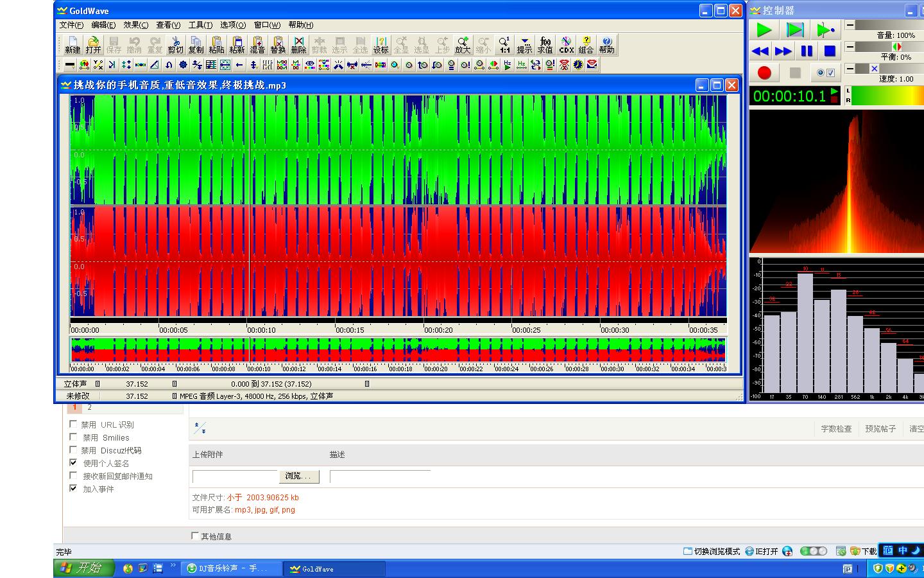Open the 工具(T) menu

click(200, 25)
